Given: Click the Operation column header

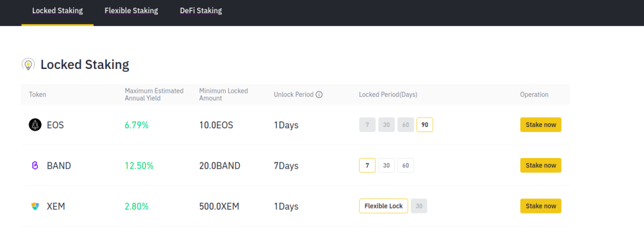Looking at the screenshot, I should pos(534,94).
